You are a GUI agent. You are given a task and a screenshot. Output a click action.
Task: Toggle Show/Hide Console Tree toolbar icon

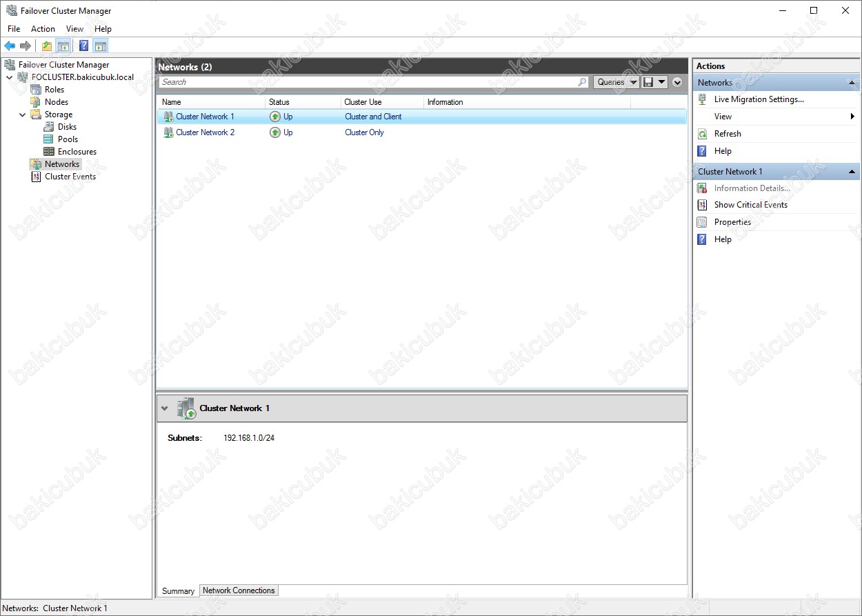(x=63, y=46)
